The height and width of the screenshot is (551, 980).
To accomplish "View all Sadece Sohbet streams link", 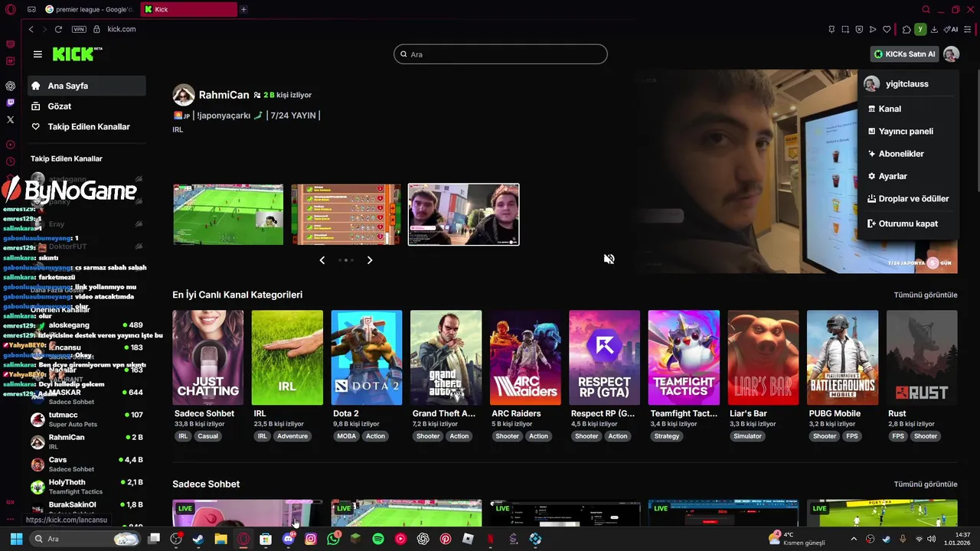I will click(x=926, y=484).
